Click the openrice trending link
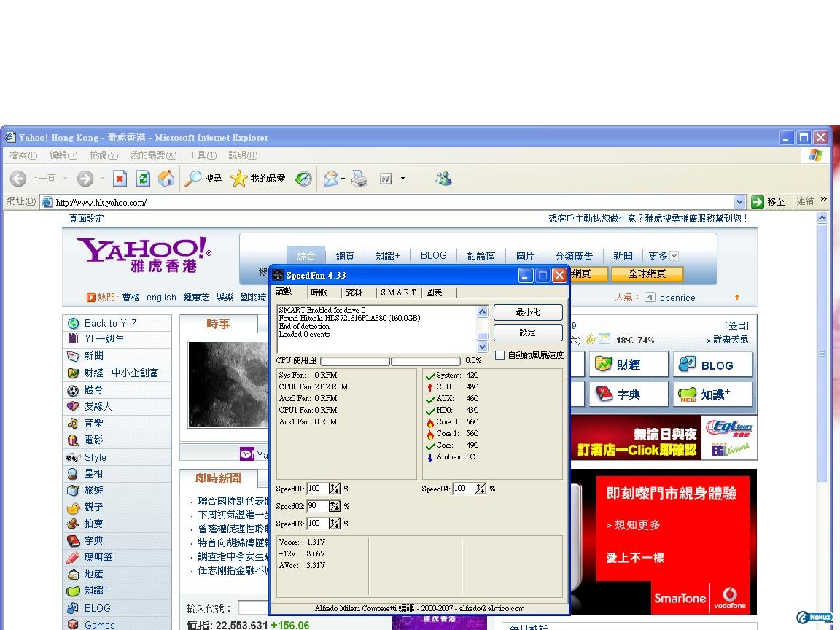 click(x=677, y=297)
